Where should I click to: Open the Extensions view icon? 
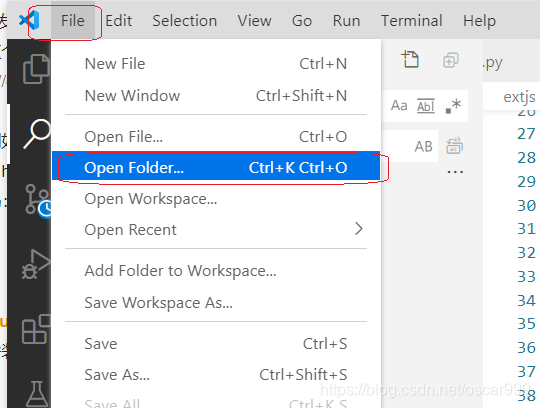point(36,329)
